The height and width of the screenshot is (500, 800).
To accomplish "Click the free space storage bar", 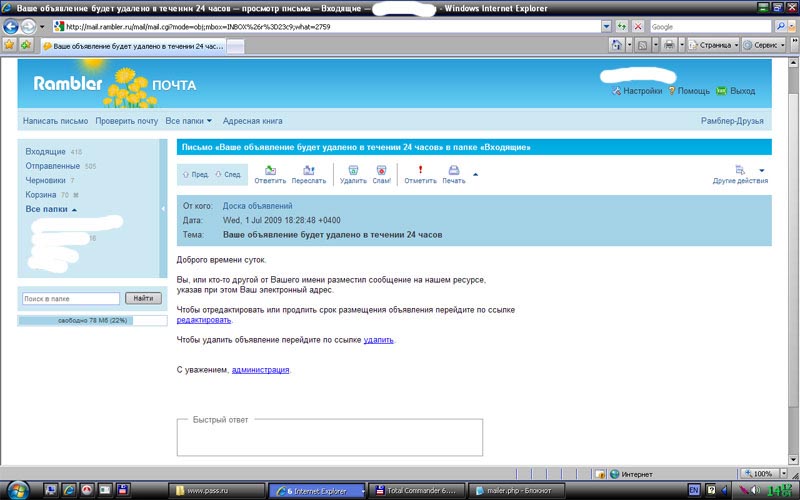I will (92, 320).
